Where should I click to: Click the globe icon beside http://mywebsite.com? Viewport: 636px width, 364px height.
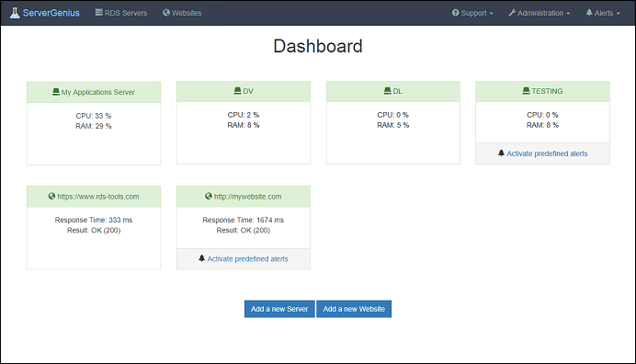(x=209, y=196)
